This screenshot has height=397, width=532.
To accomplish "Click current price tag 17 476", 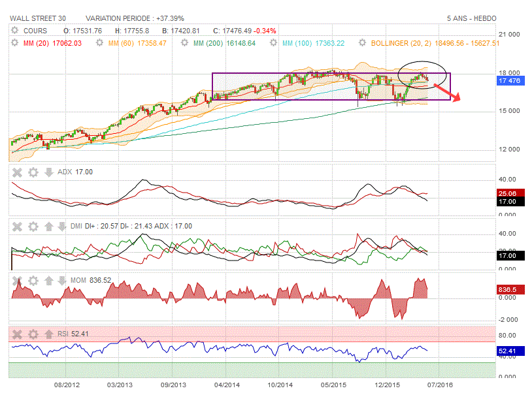I will click(510, 81).
